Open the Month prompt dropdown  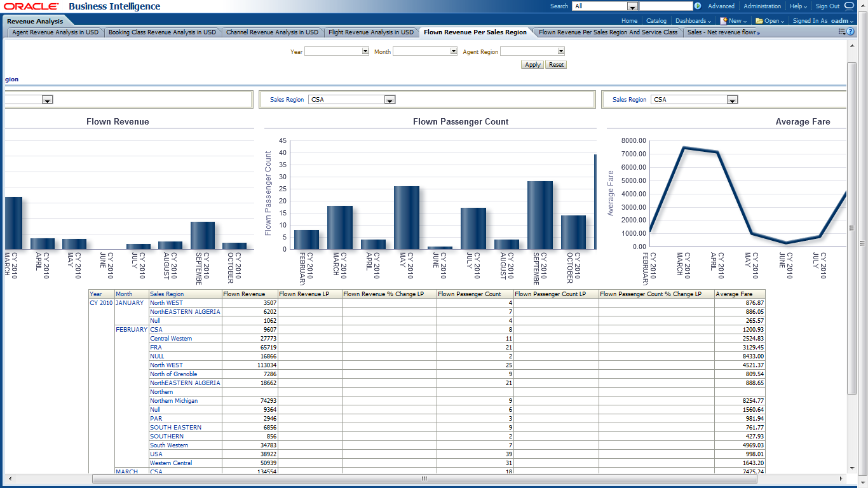(454, 51)
